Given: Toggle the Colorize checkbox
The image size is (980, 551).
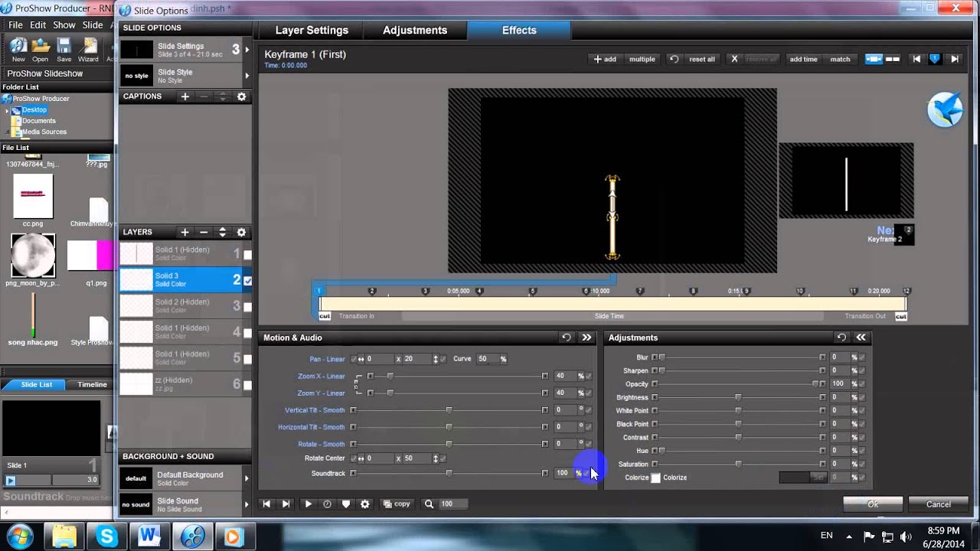Looking at the screenshot, I should click(655, 478).
